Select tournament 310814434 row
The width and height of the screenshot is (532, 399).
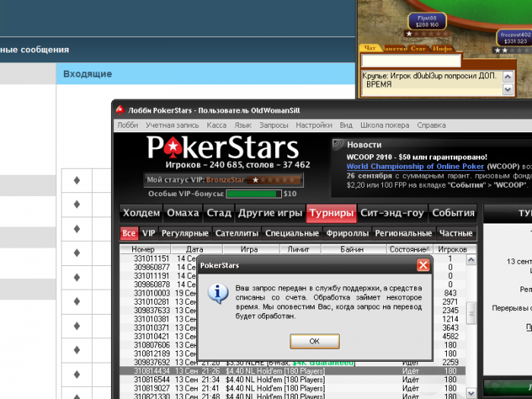(x=293, y=371)
